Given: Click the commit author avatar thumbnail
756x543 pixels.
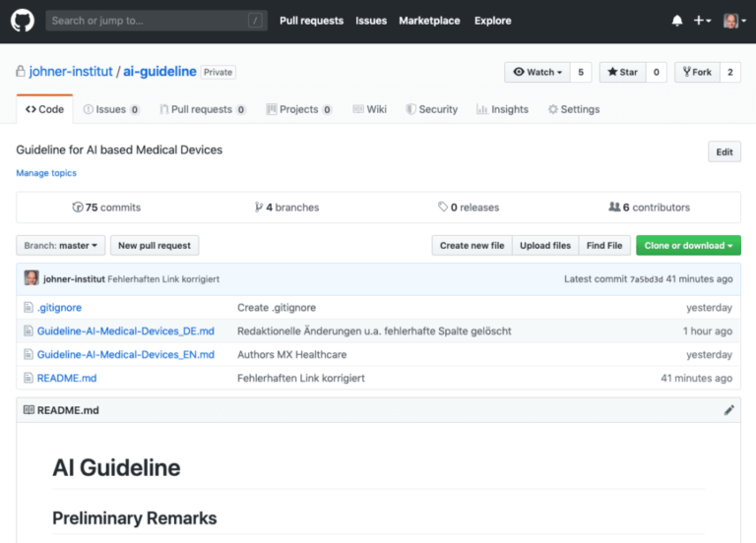Looking at the screenshot, I should tap(31, 278).
